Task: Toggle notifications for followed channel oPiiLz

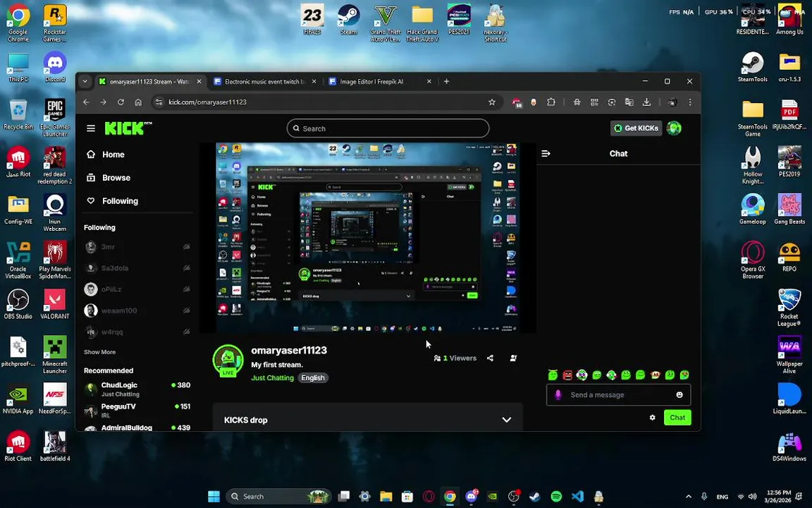Action: tap(186, 289)
